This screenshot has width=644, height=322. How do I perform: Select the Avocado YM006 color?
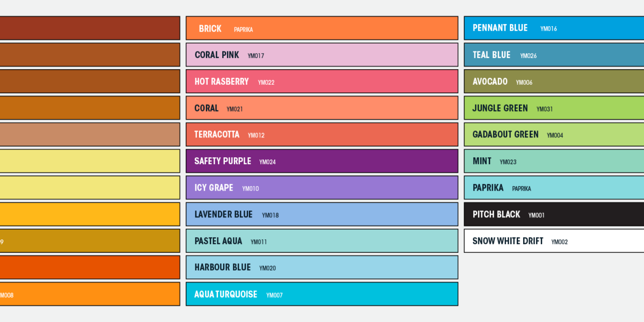(554, 82)
